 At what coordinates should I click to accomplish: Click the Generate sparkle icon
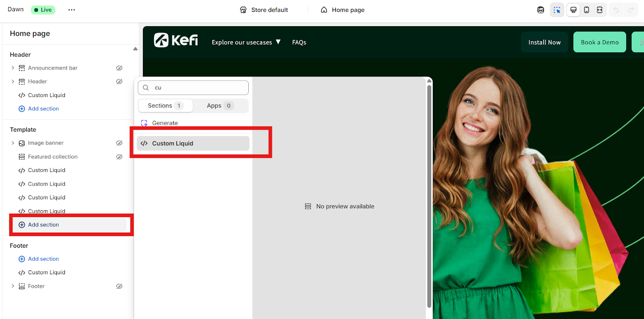click(x=144, y=123)
